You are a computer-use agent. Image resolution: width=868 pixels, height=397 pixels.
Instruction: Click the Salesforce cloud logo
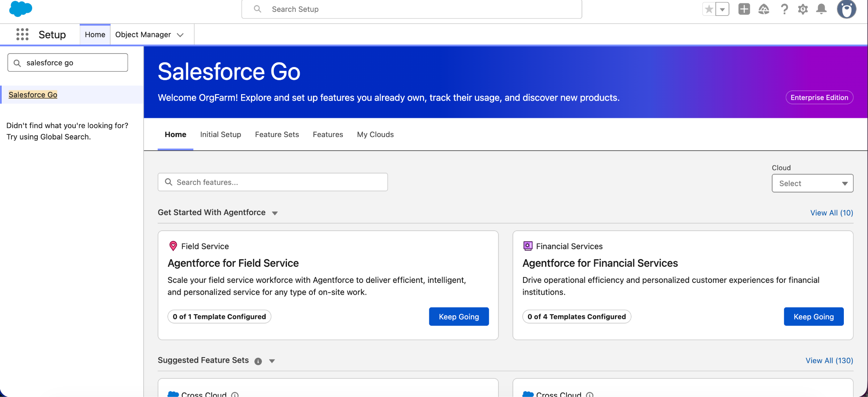click(x=20, y=9)
